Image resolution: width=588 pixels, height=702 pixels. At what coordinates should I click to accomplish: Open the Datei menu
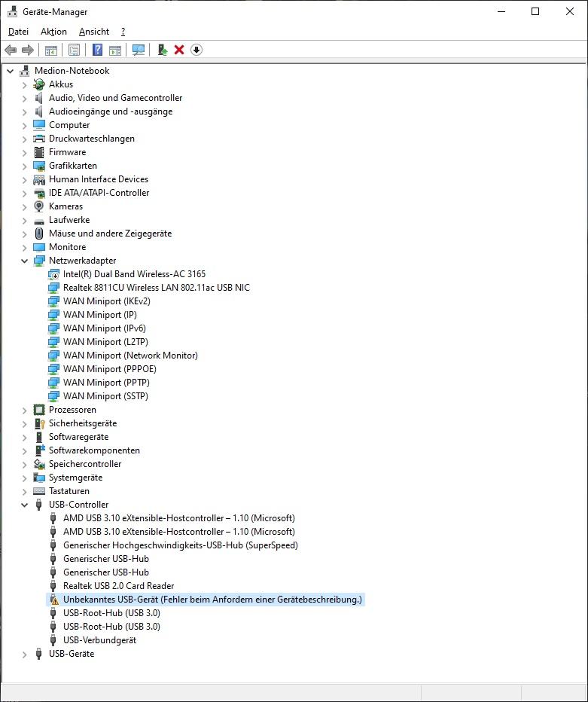tap(18, 32)
